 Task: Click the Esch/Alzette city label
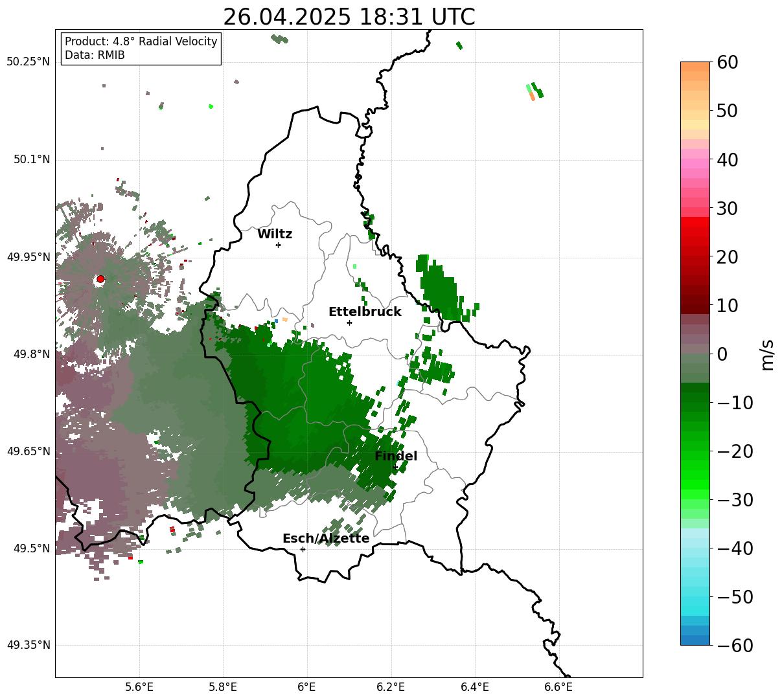pyautogui.click(x=326, y=539)
